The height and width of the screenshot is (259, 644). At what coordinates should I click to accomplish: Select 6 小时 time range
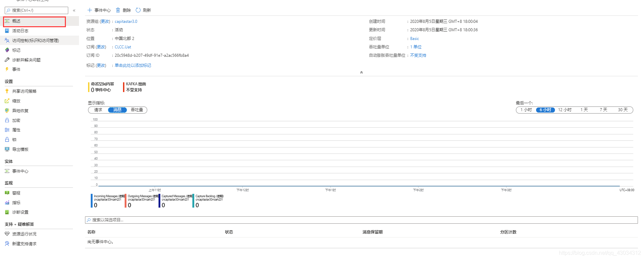[545, 110]
